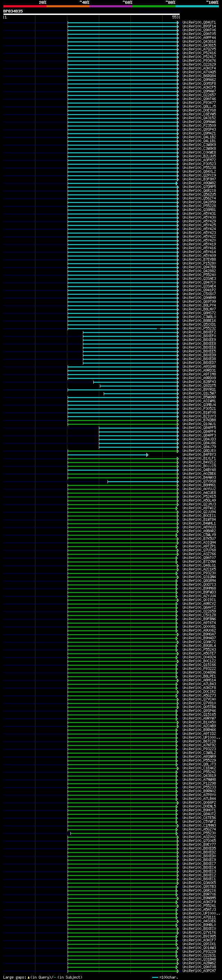
Task: Select UniRef100_B8XEF2 label
Action: pyautogui.click(x=199, y=332)
